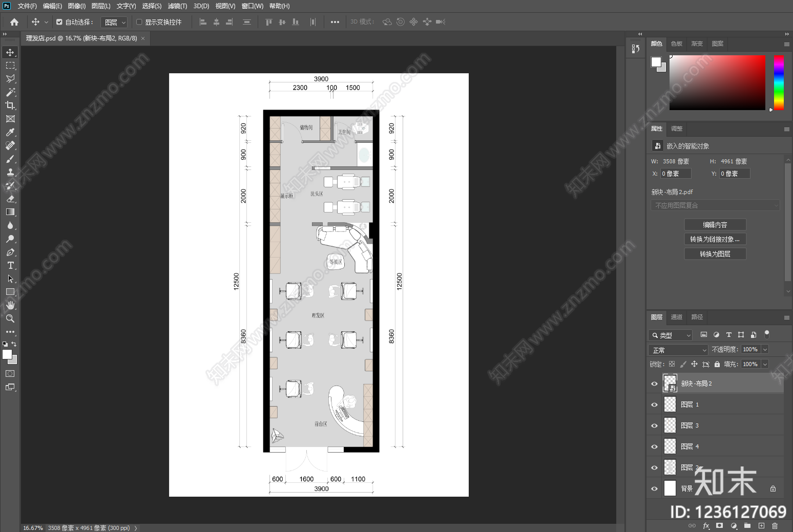Screen dimensions: 793x532
Task: Open the blend mode 正常 dropdown
Action: 678,350
